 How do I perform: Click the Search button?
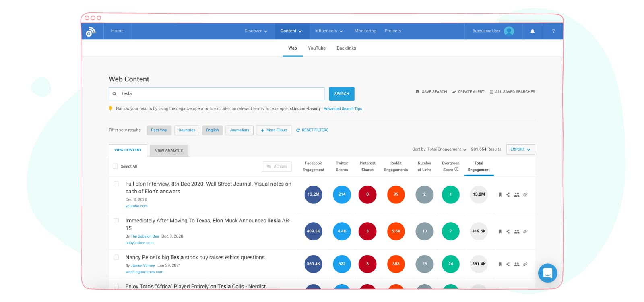342,94
